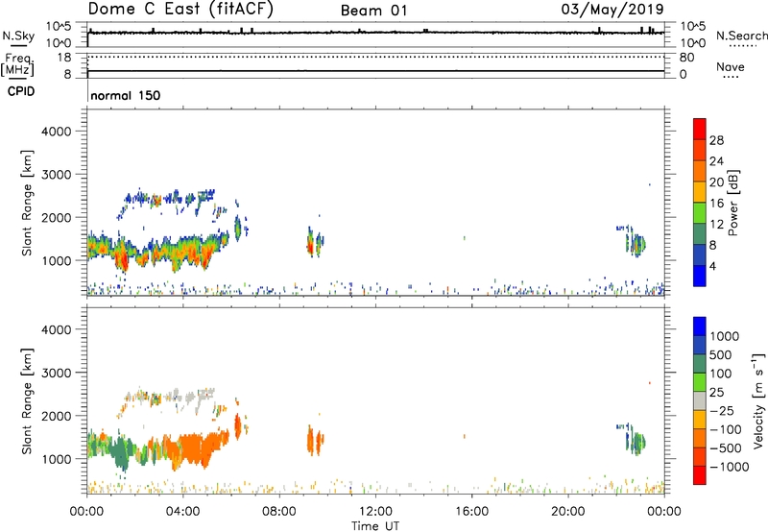Click the orange 04:00 UT echo band in velocity panel
This screenshot has height=532, width=768.
coord(194,448)
